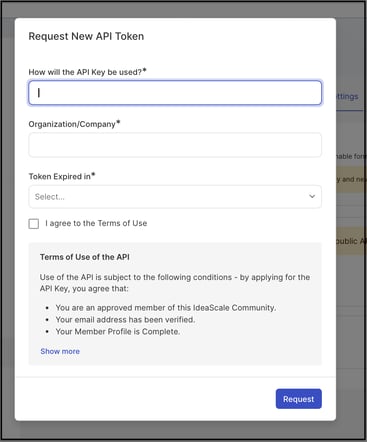Click the 'approved member of this IdeaScale Community' bullet

166,307
